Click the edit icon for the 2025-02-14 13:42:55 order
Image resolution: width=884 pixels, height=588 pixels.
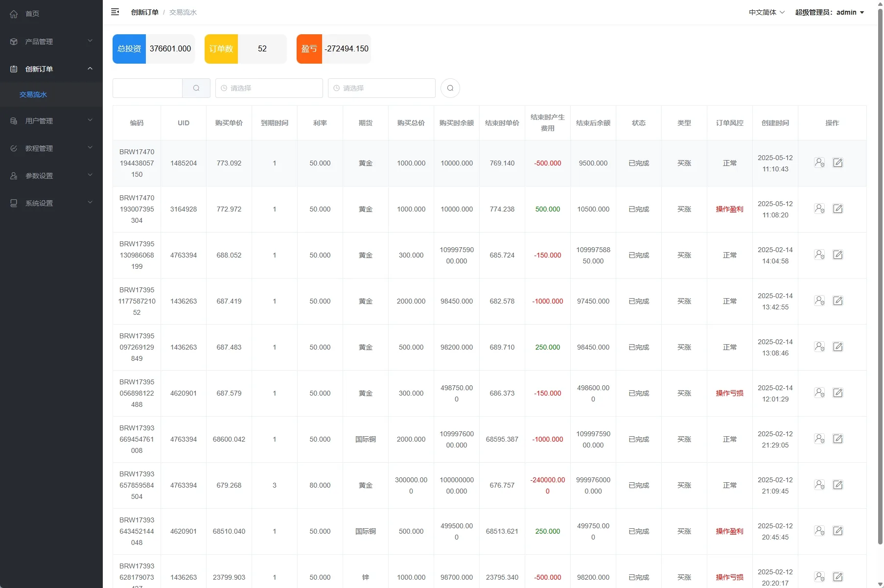[837, 301]
